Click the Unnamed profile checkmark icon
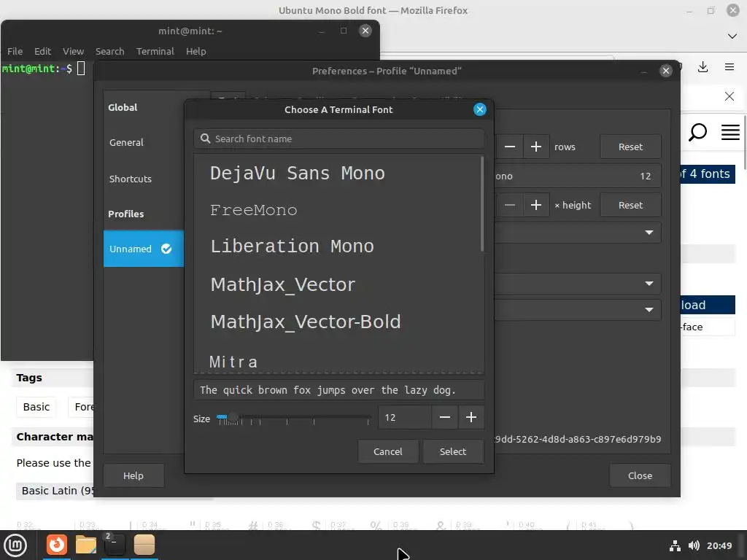This screenshot has width=747, height=560. tap(166, 249)
